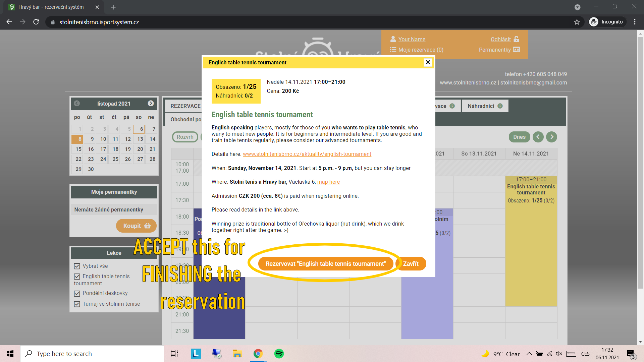Open Chrome browser menu (three dots)
Viewport: 644px width, 362px height.
coord(635,22)
